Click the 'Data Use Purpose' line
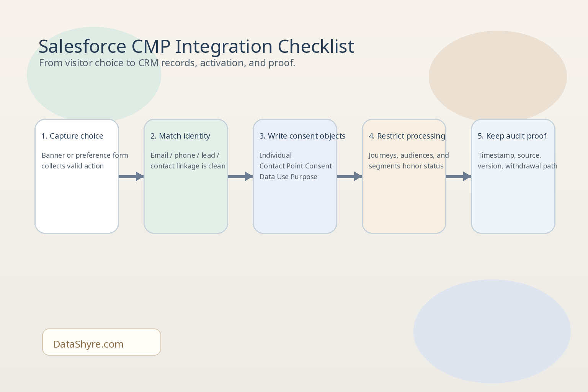588x392 pixels. 288,176
